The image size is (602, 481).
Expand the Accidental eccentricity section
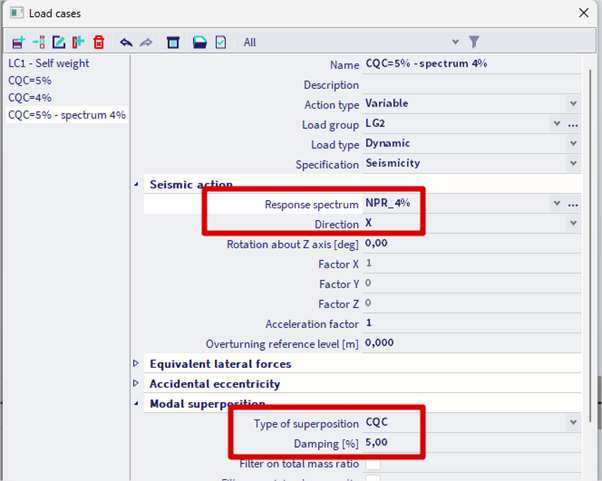click(138, 384)
